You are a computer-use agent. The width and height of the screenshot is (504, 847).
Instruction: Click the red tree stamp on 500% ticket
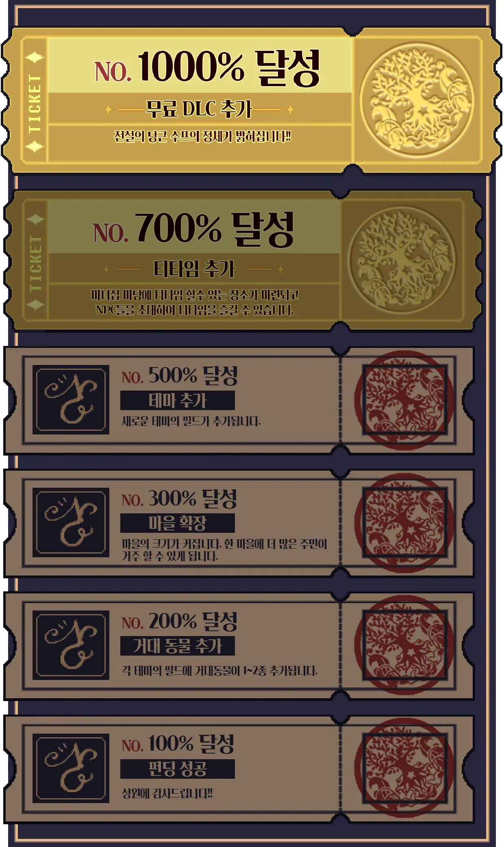coord(404,400)
